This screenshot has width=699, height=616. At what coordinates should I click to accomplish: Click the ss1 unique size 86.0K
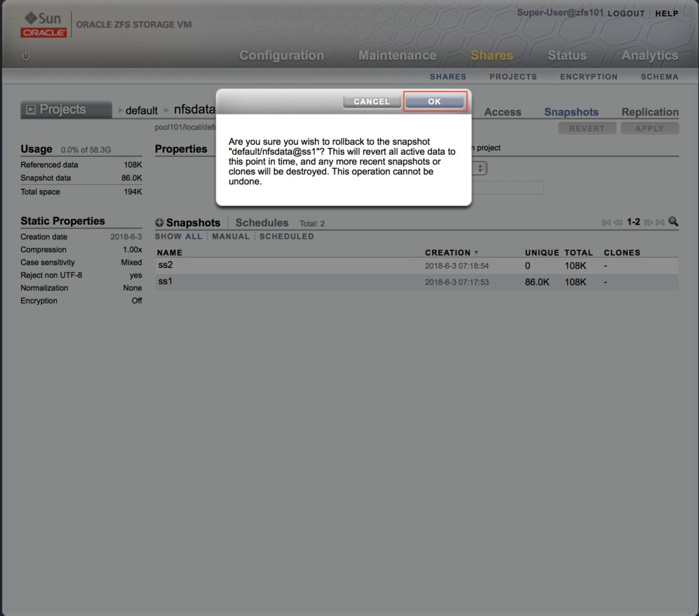pyautogui.click(x=537, y=282)
